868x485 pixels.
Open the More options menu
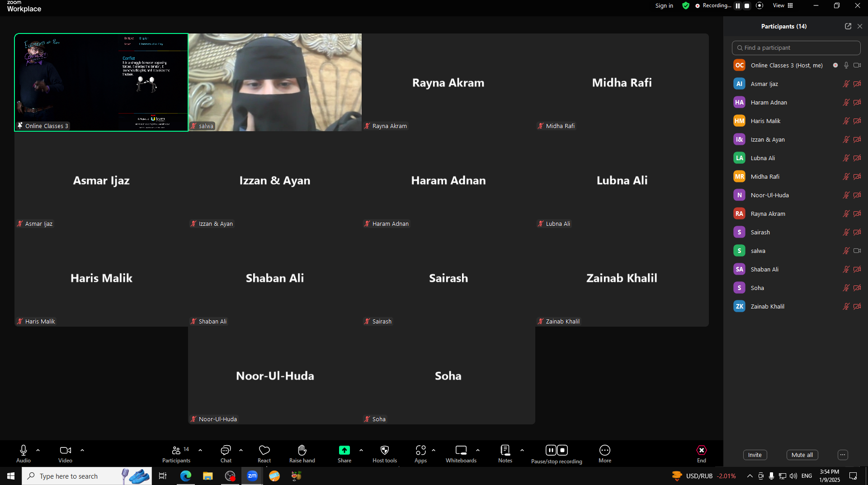(605, 453)
